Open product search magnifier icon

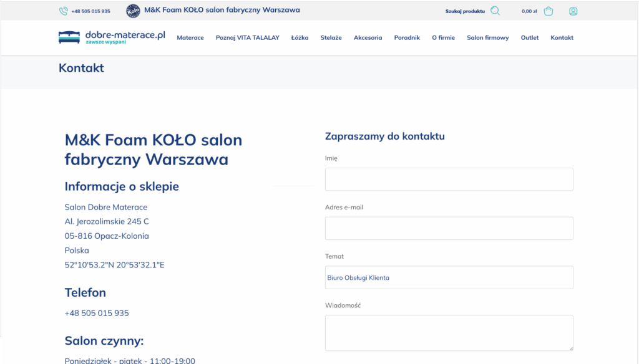coord(495,11)
